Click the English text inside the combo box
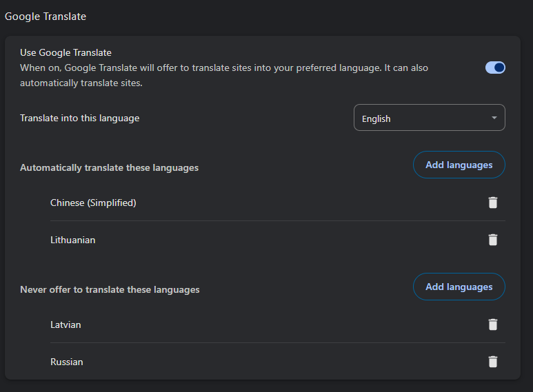Image resolution: width=533 pixels, height=392 pixels. click(376, 119)
